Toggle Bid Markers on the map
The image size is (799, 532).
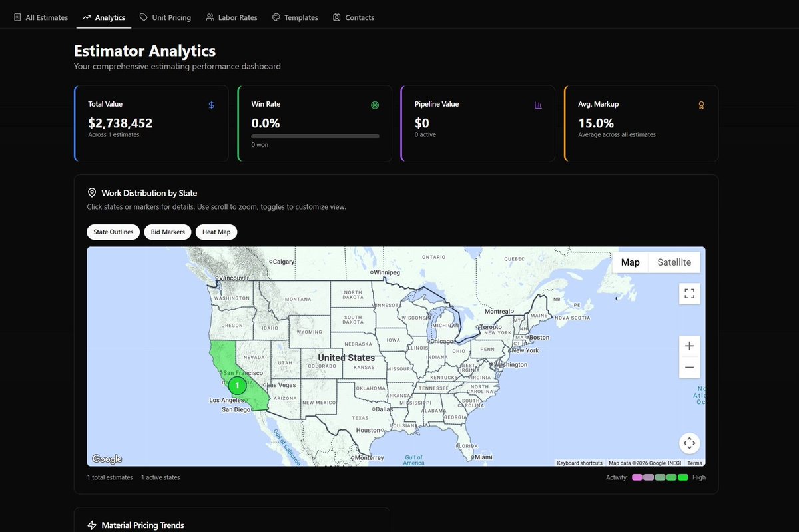pos(168,232)
